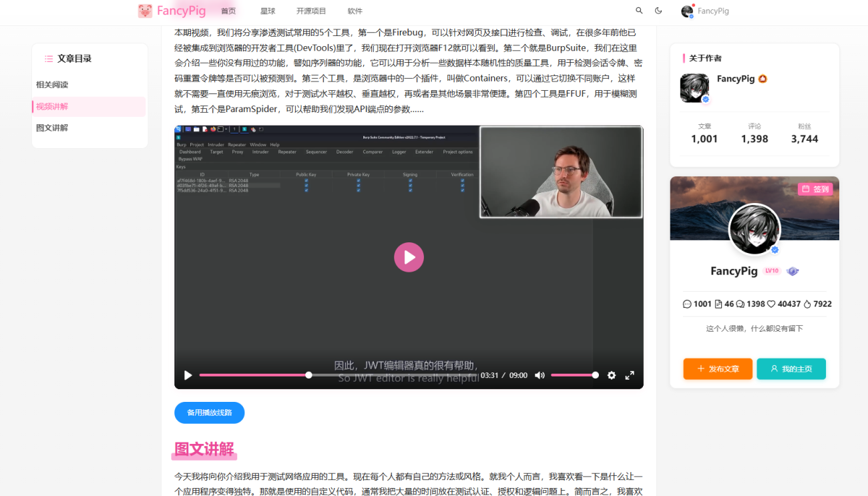The width and height of the screenshot is (868, 496).
Task: Open the 首页 navigation menu item
Action: pyautogui.click(x=228, y=11)
